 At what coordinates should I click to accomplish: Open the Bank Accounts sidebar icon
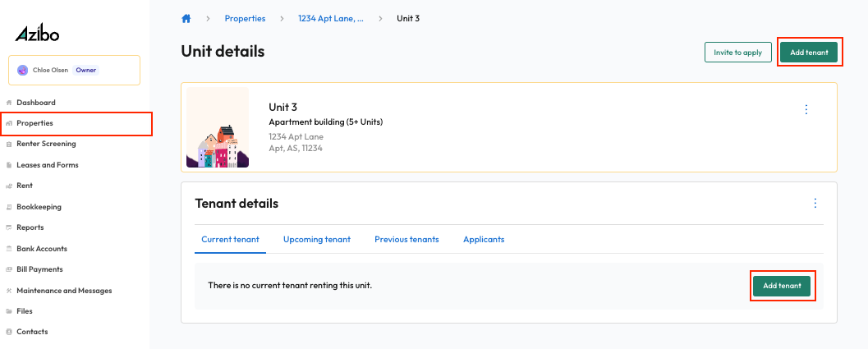pyautogui.click(x=8, y=249)
